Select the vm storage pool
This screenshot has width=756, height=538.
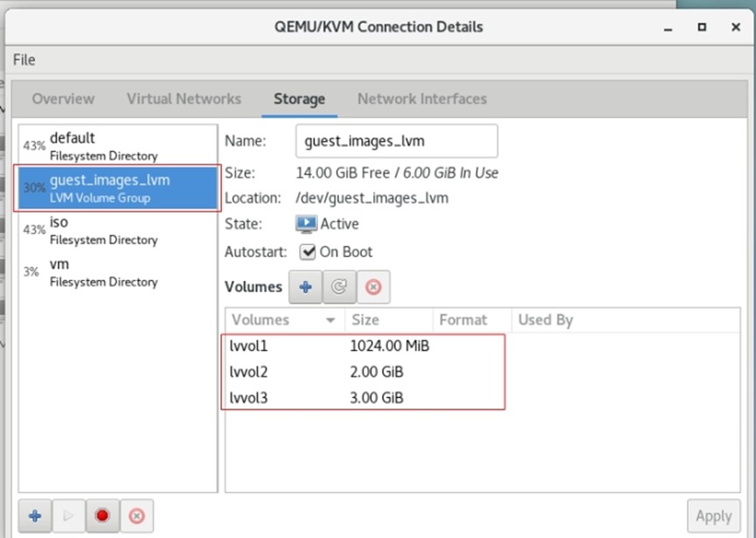118,272
